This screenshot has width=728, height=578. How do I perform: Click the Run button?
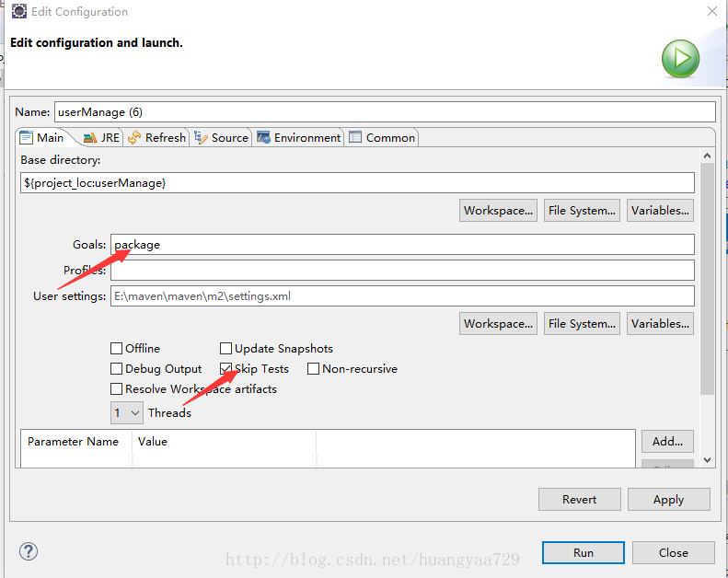(584, 552)
